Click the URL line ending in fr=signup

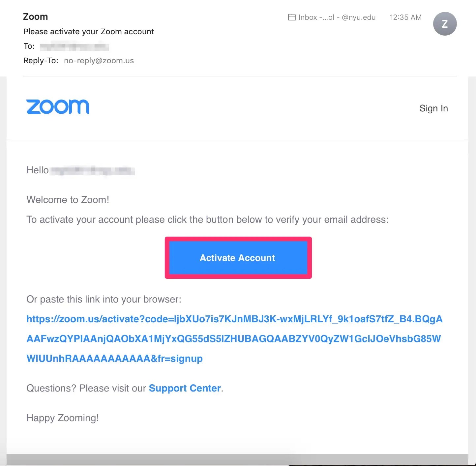(x=114, y=359)
